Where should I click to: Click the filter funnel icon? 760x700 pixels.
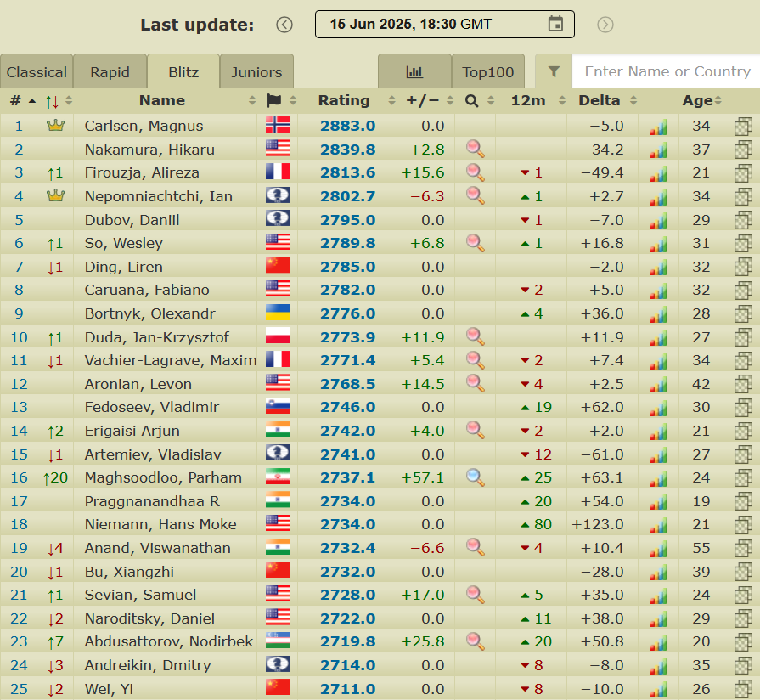tap(554, 71)
